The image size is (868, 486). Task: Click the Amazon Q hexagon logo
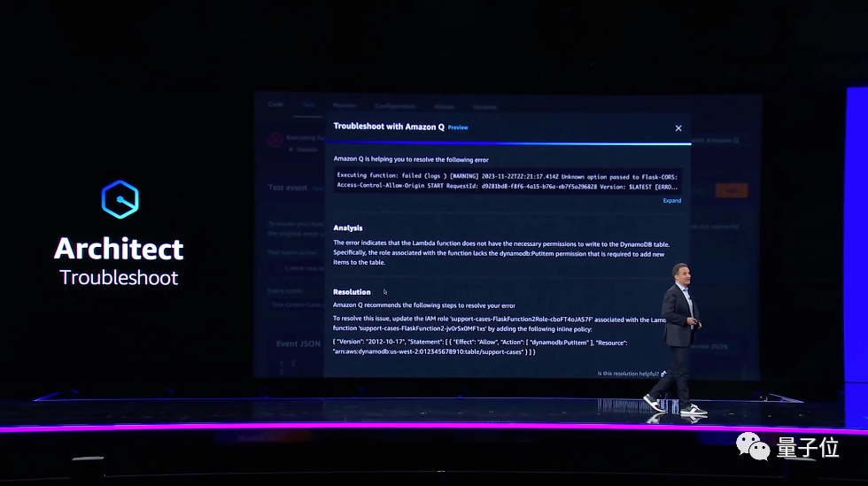point(120,199)
